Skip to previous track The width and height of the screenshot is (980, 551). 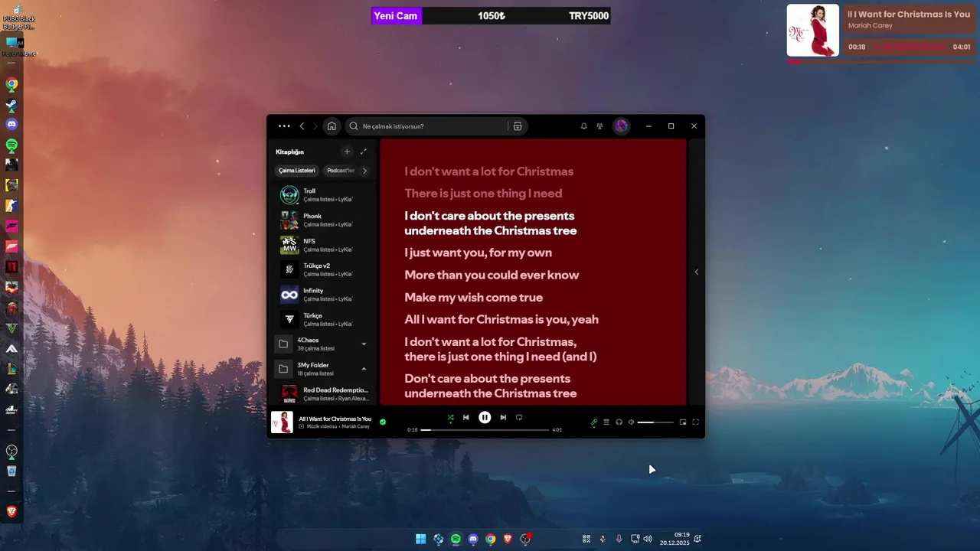point(465,418)
